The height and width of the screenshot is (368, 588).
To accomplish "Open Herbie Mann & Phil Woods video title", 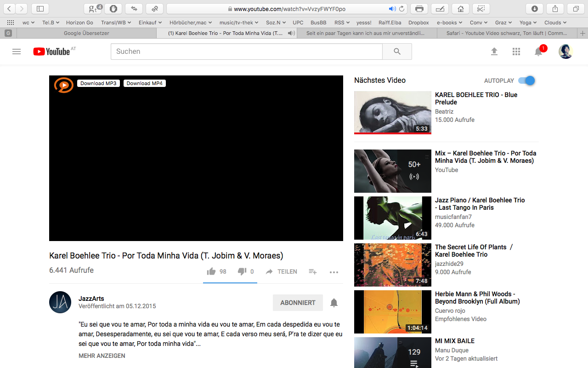I will coord(477,298).
